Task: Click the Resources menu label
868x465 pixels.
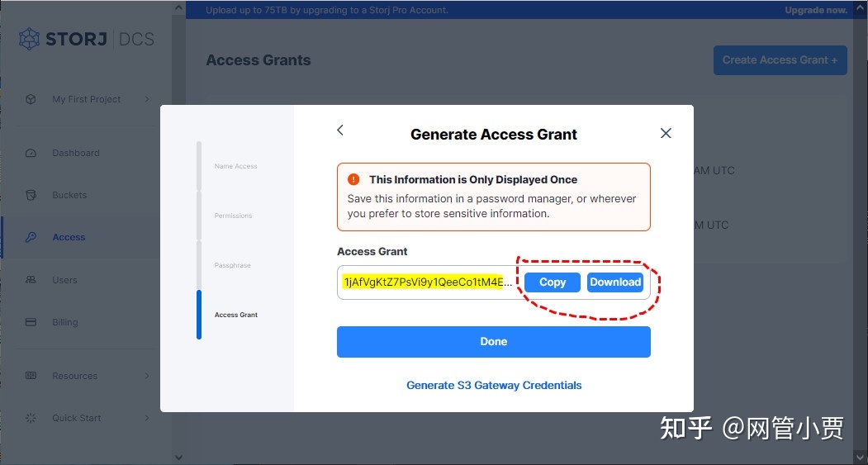Action: 74,375
